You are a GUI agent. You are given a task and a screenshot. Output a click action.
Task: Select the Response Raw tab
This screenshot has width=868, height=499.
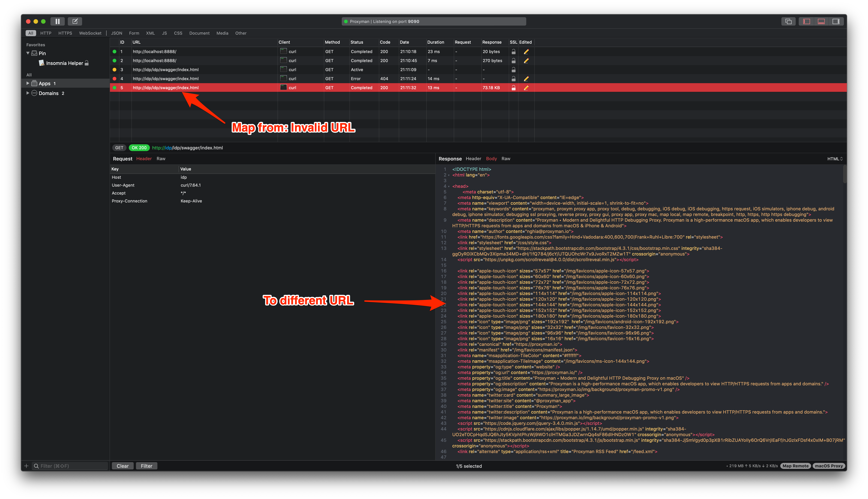506,159
